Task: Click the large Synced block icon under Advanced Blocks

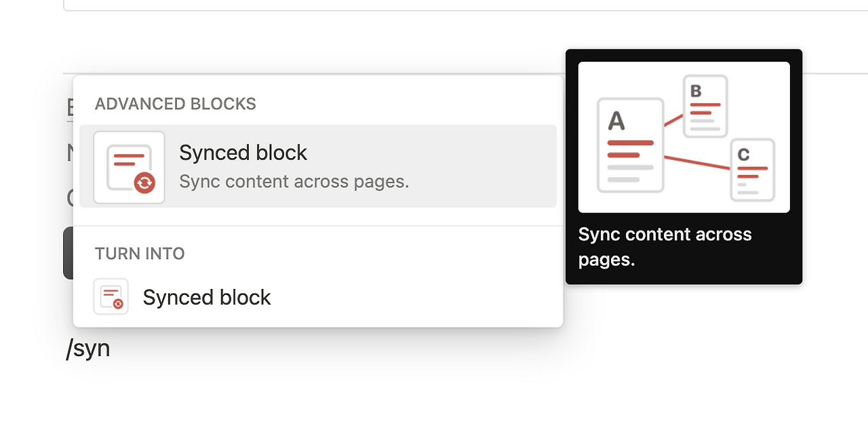Action: tap(129, 167)
